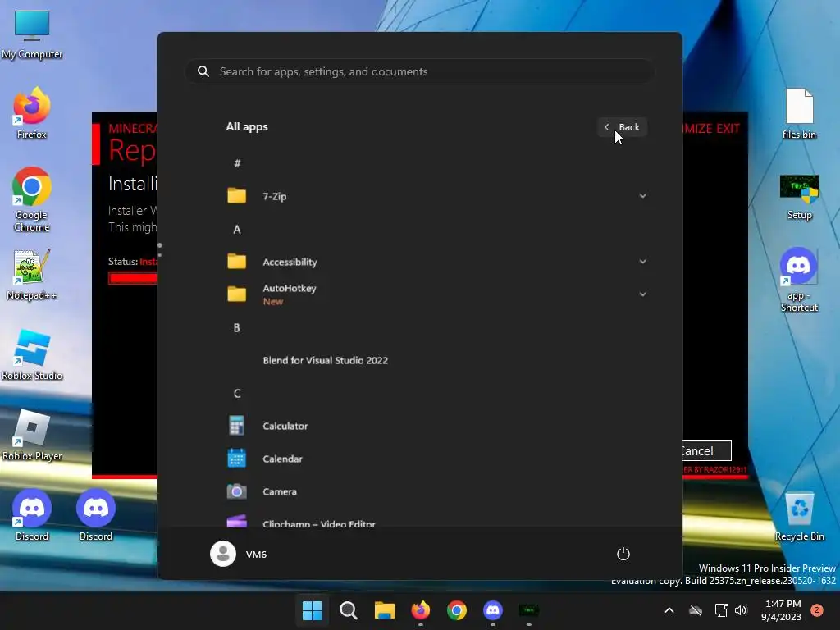Open the Roblox Player desktop shortcut

32,435
